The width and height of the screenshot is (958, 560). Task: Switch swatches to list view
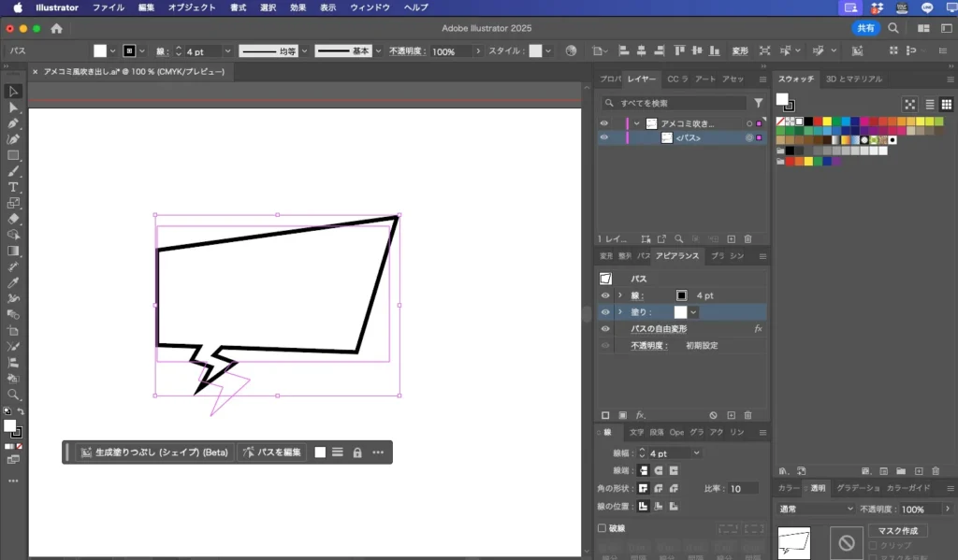coord(929,105)
